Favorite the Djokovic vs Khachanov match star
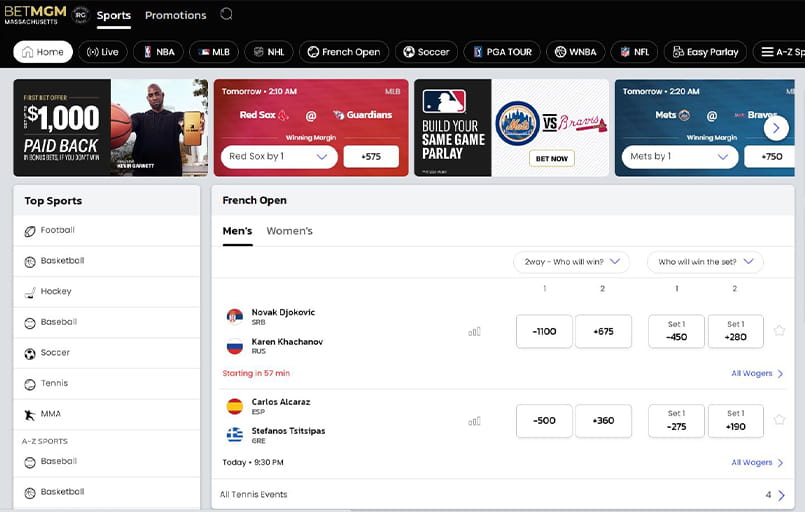 [779, 330]
